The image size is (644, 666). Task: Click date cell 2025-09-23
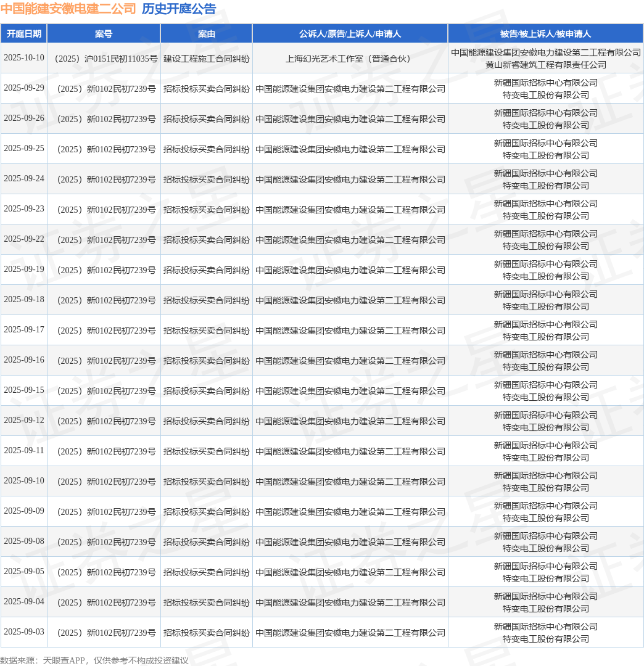[24, 208]
